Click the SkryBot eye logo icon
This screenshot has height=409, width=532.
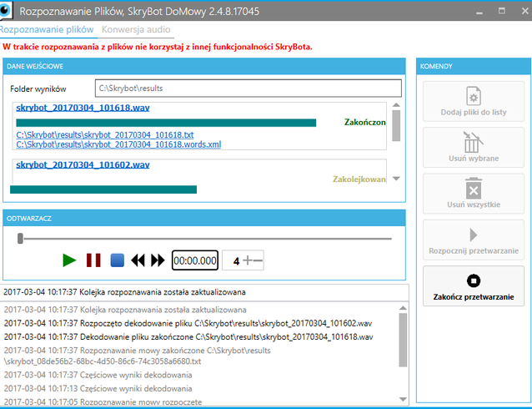5,10
